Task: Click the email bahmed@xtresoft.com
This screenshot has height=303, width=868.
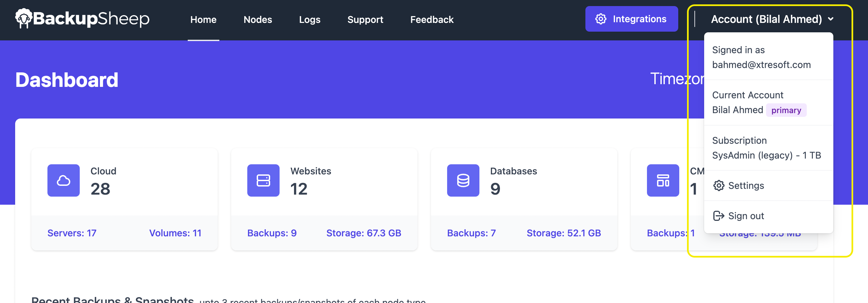Action: 761,65
